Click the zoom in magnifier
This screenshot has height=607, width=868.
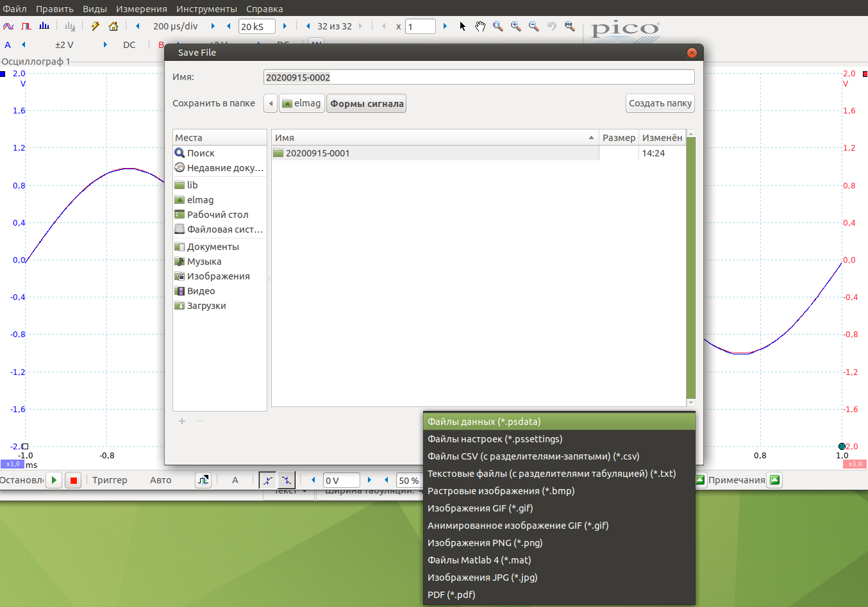(x=516, y=26)
